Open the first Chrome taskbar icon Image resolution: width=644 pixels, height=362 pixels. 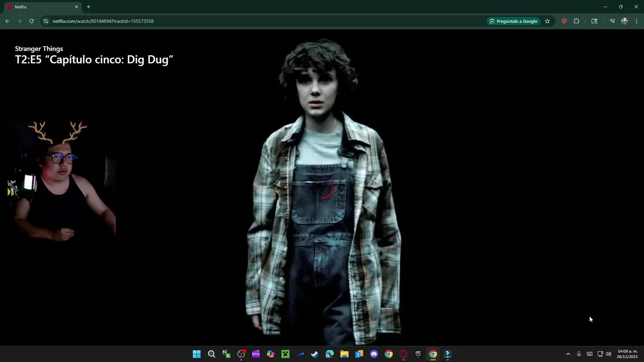(x=389, y=354)
